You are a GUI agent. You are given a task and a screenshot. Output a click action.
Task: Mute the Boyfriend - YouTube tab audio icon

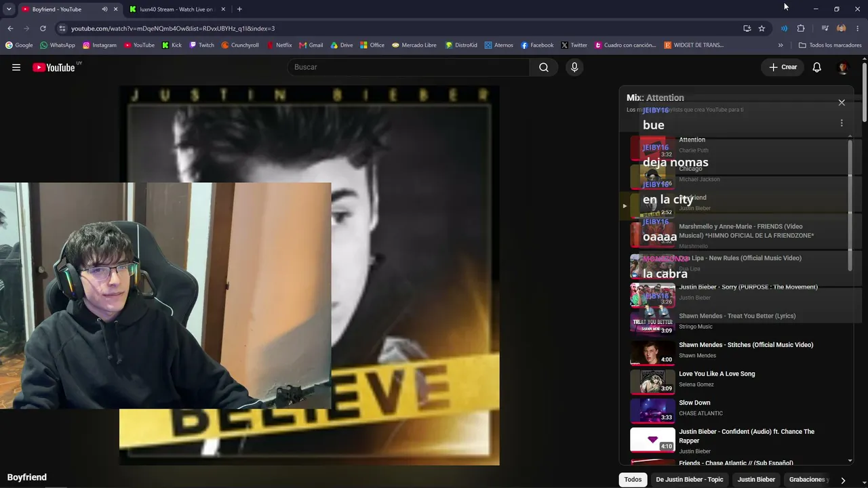104,9
